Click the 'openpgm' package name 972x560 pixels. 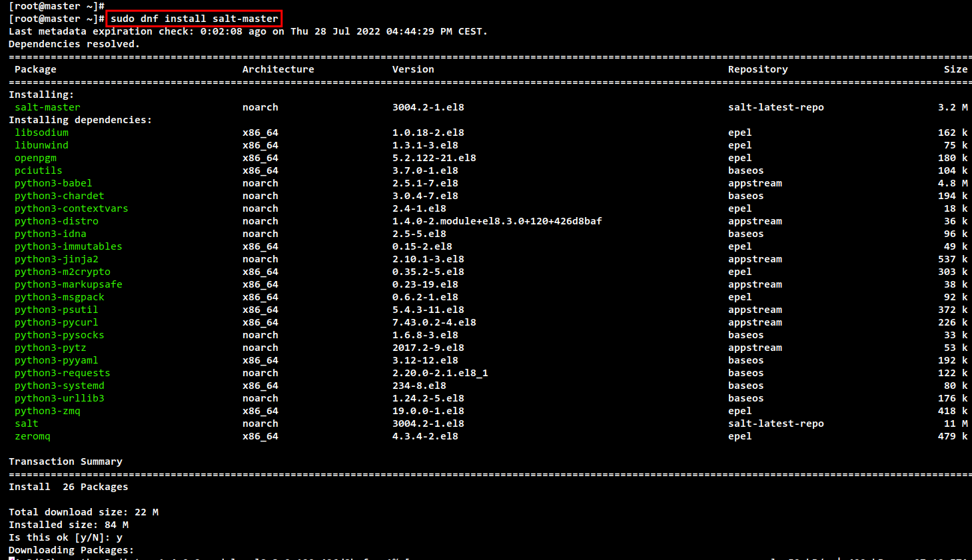[x=35, y=158]
